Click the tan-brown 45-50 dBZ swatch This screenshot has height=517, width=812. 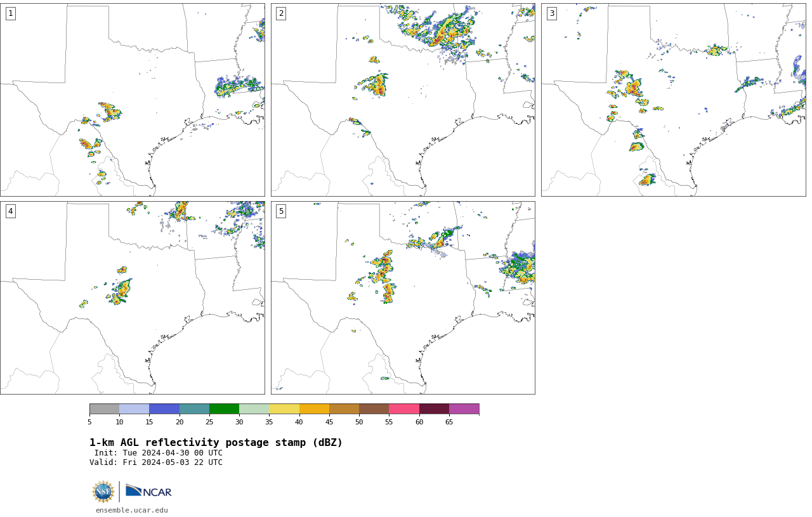[x=344, y=409]
